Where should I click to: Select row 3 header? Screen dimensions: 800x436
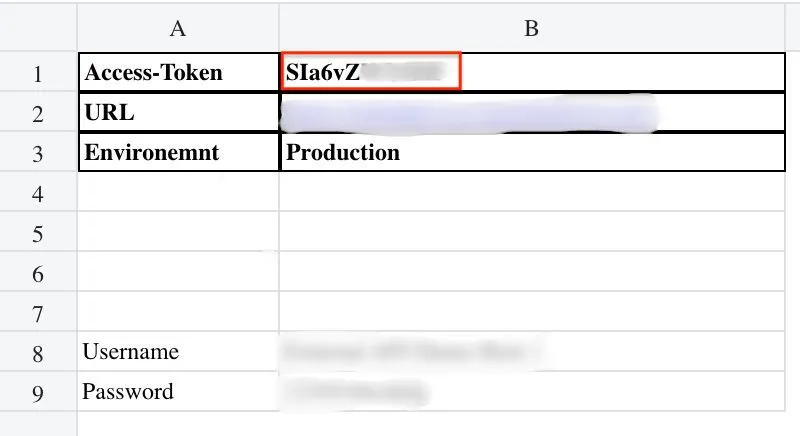[38, 154]
